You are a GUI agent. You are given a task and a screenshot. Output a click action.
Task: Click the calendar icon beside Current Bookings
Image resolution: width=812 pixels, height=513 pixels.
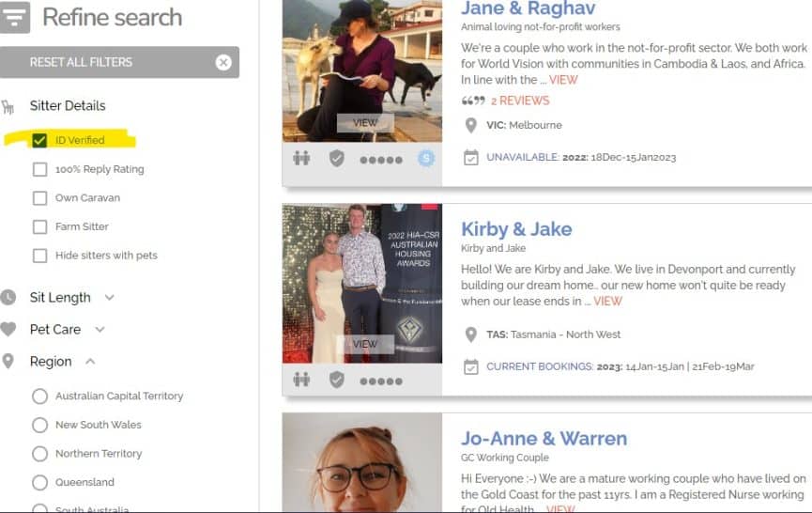pyautogui.click(x=471, y=366)
